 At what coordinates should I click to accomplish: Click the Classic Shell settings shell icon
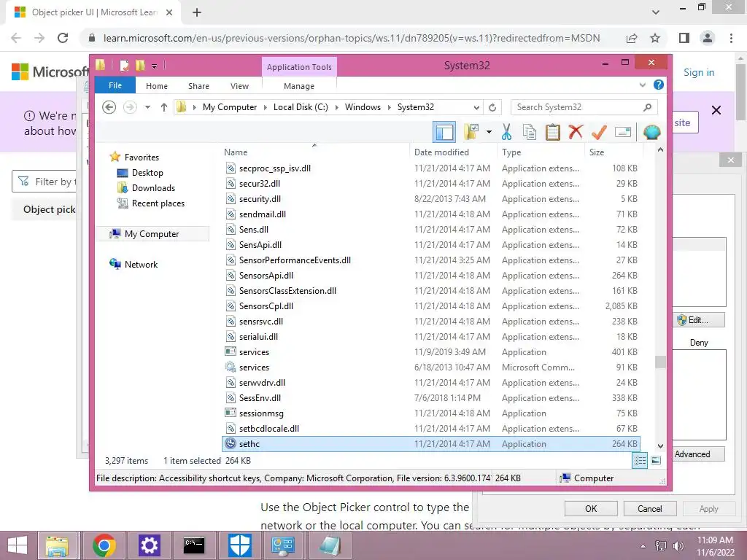coord(651,132)
